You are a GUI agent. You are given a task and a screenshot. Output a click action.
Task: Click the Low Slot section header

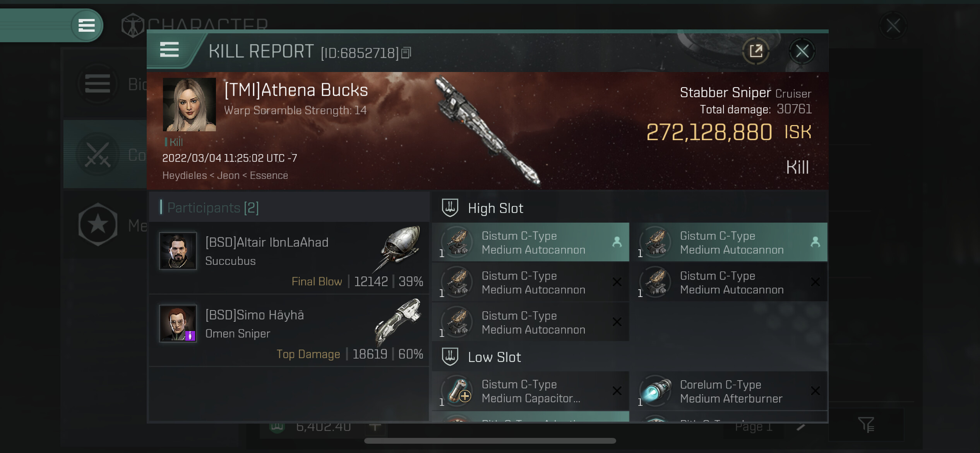[494, 357]
